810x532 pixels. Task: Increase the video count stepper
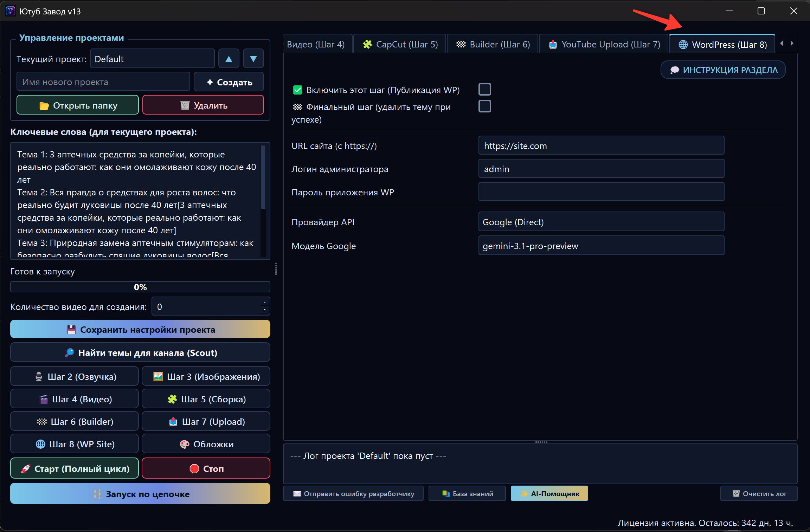click(x=265, y=302)
